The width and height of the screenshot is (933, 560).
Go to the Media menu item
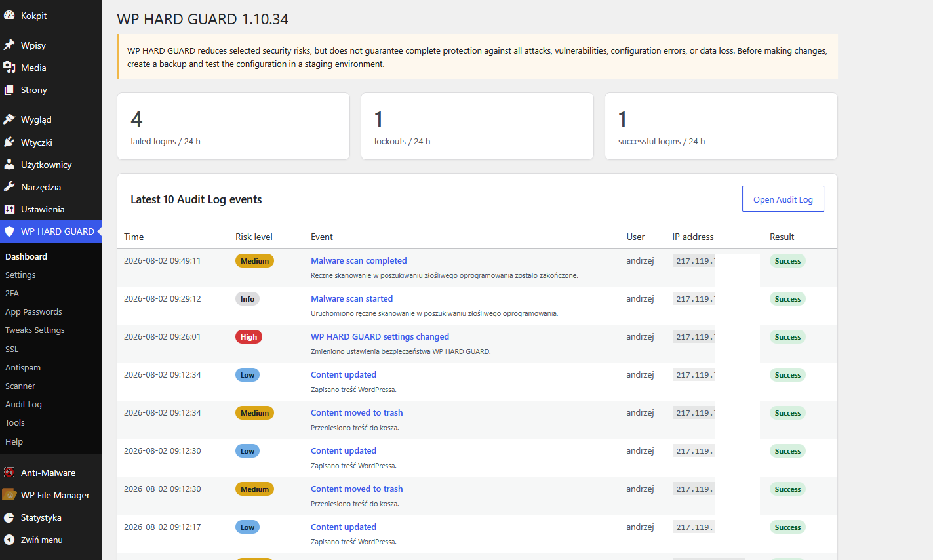click(x=51, y=68)
